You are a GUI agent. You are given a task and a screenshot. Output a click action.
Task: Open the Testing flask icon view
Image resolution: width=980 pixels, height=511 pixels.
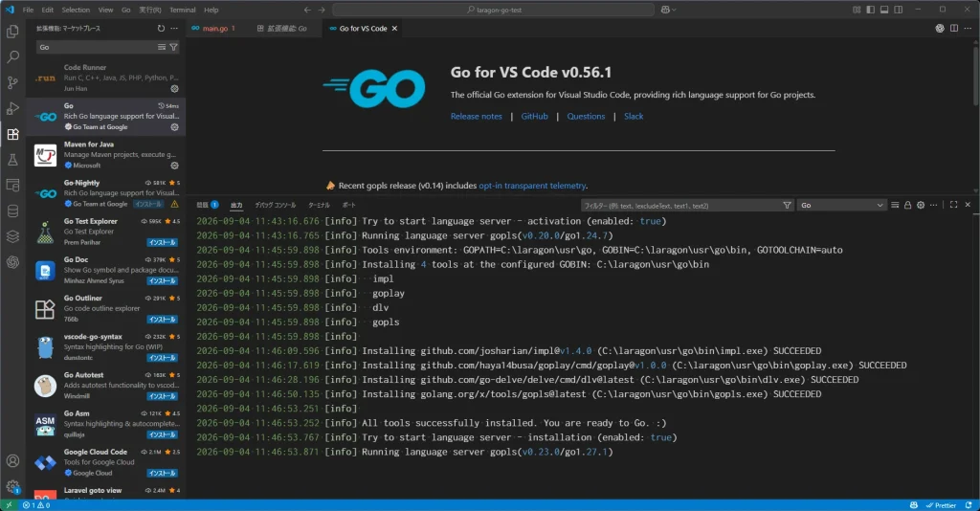click(12, 159)
